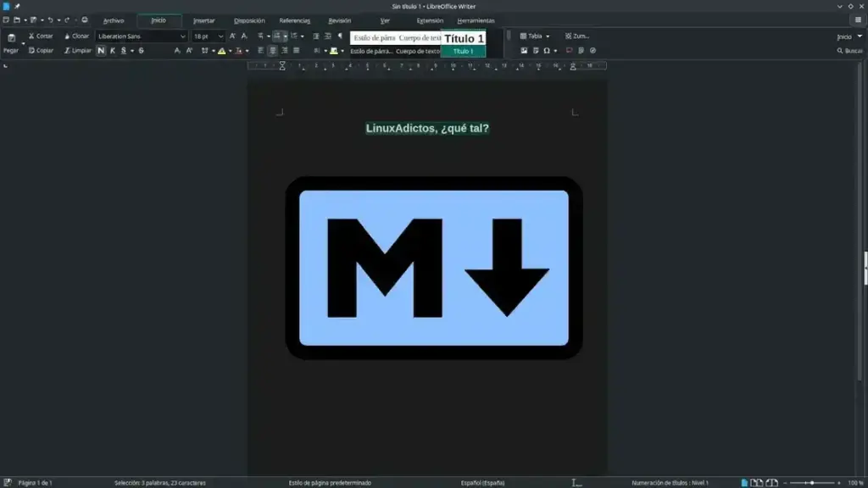Screen dimensions: 868x488
Task: Toggle bold N formatting
Action: click(101, 50)
